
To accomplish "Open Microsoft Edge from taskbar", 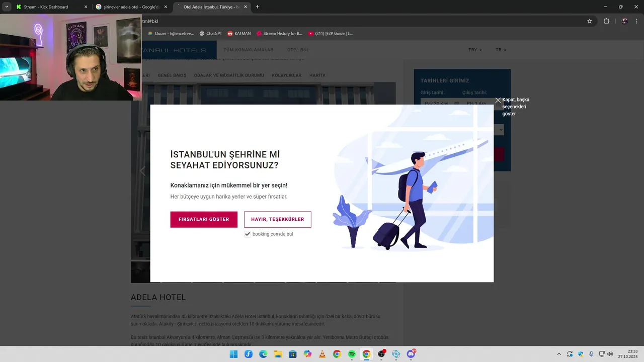I will pyautogui.click(x=263, y=354).
